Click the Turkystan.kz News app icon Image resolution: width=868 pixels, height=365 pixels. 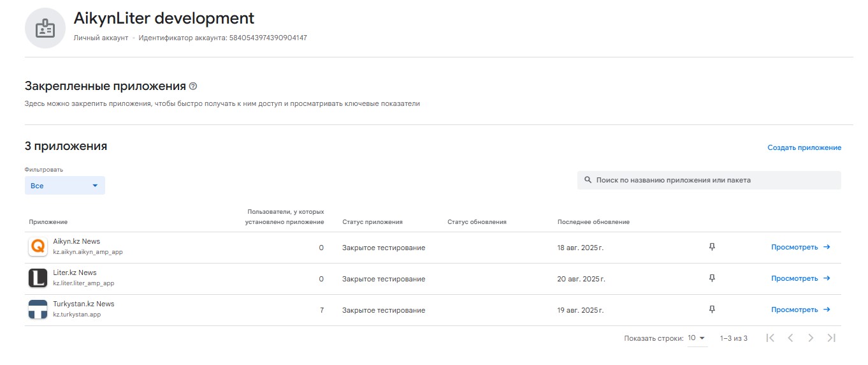[38, 309]
